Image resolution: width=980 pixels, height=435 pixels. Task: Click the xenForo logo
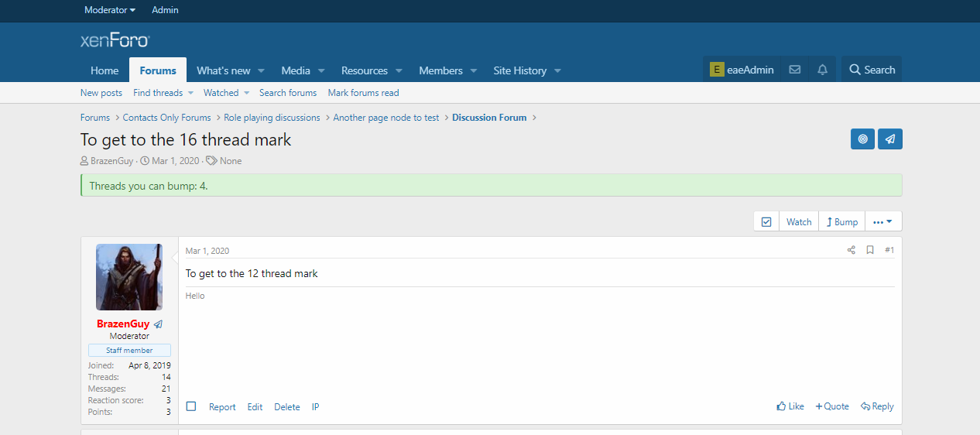click(x=115, y=40)
